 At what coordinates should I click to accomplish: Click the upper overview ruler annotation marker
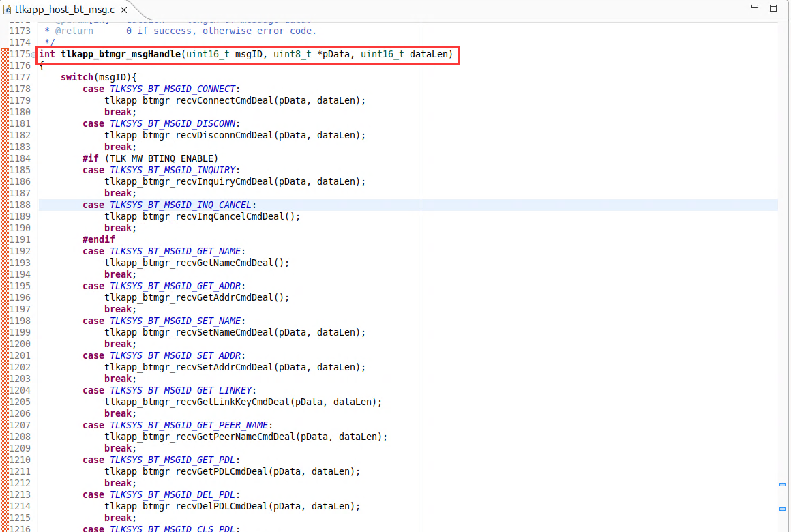coord(782,484)
